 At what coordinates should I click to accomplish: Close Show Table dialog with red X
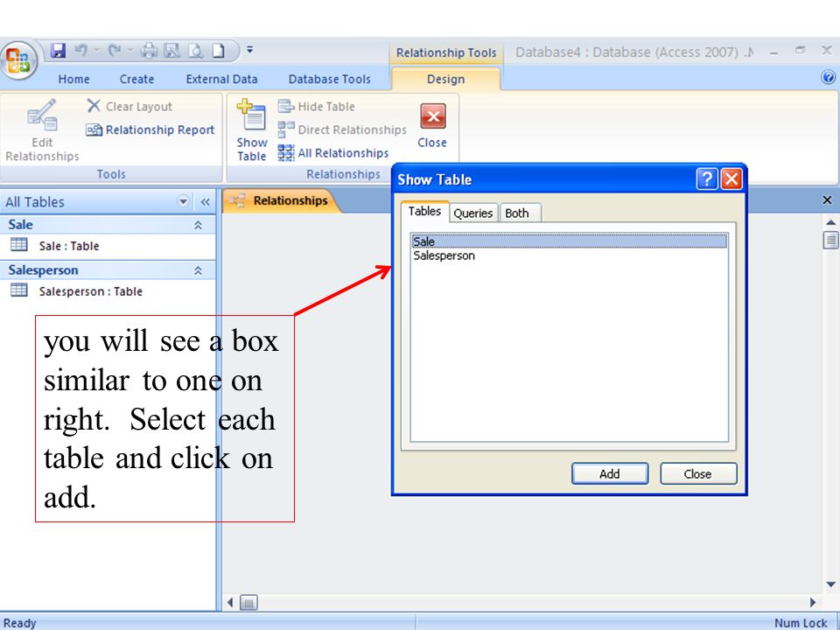(731, 178)
